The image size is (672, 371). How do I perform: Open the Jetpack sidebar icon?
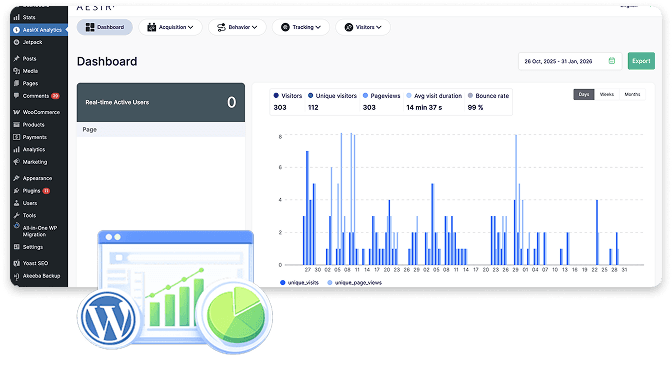(x=16, y=42)
